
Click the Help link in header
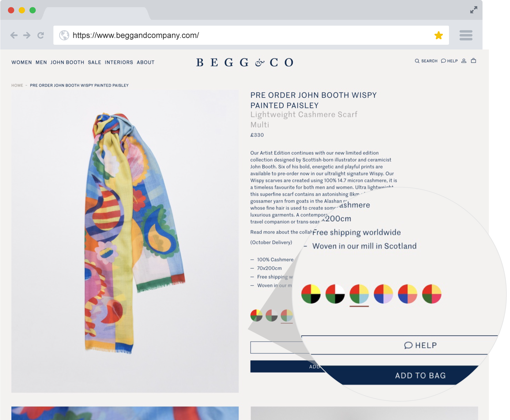pos(449,61)
